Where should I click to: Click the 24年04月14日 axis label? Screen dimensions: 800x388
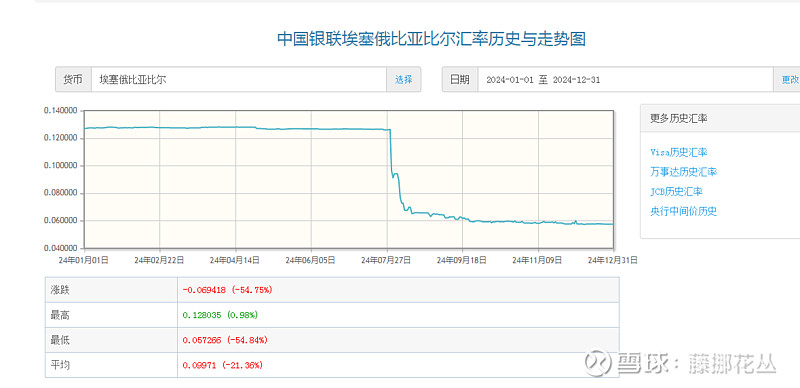tap(235, 260)
